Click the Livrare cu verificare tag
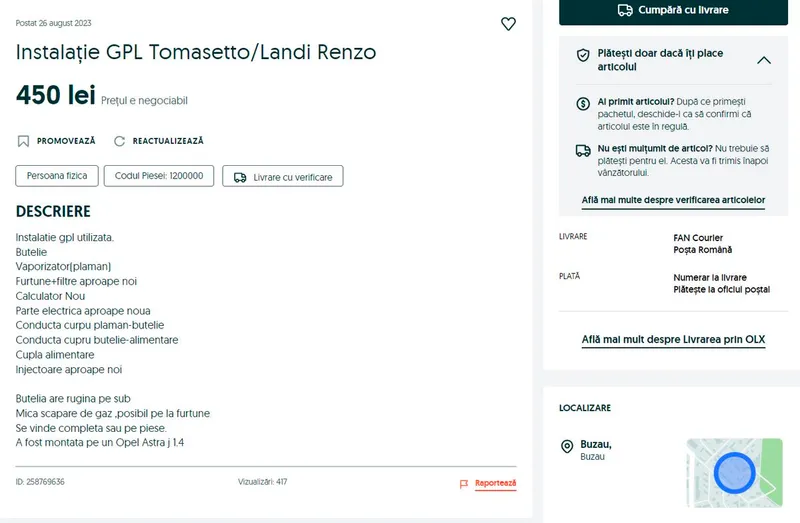 click(283, 177)
